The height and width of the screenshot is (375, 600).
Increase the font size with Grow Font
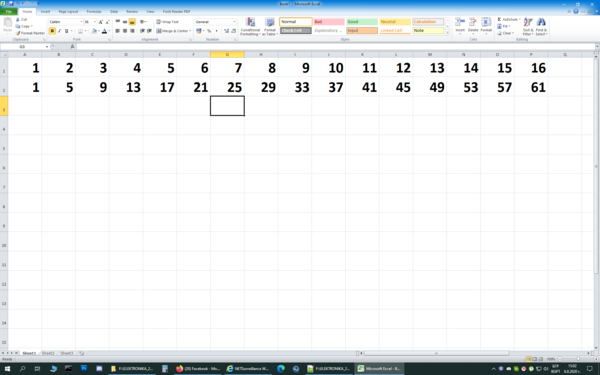101,22
